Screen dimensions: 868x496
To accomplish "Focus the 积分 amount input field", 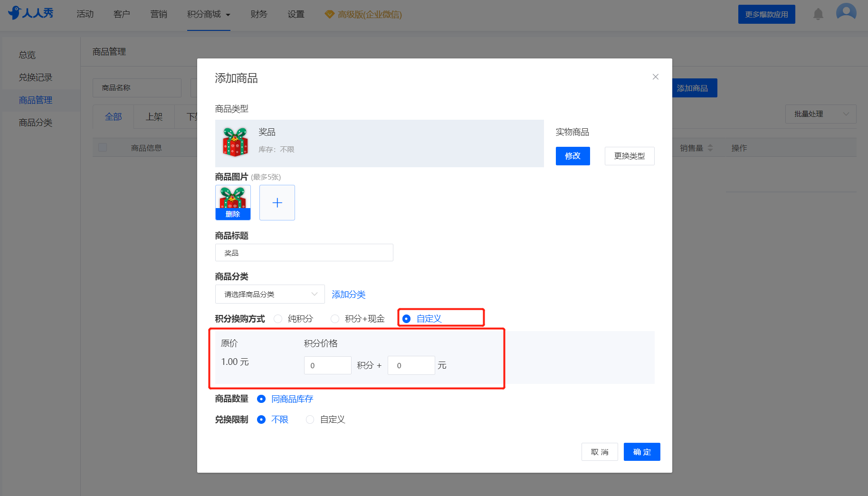I will coord(328,365).
